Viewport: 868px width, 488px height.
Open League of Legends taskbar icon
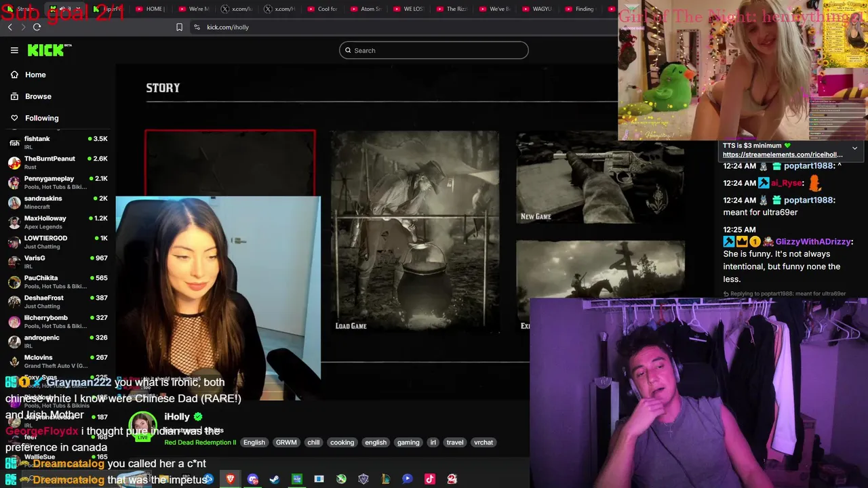point(385,479)
